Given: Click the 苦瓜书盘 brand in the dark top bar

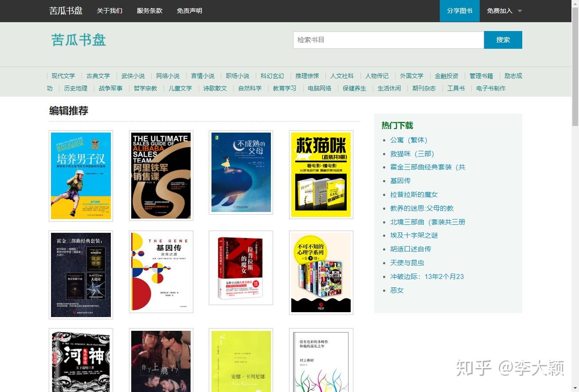Looking at the screenshot, I should coord(66,11).
